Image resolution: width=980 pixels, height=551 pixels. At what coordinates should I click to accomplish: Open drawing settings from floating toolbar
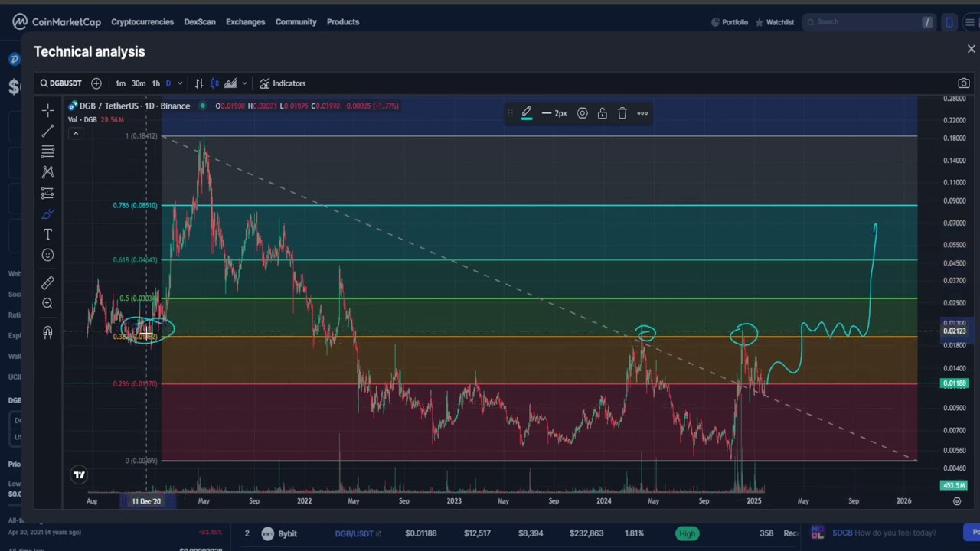[x=583, y=113]
